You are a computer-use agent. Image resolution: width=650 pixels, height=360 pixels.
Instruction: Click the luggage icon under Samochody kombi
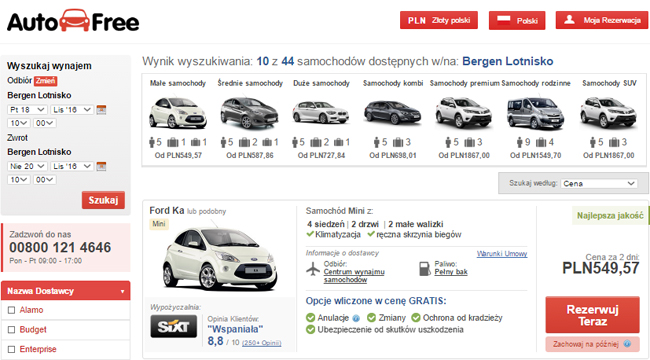pos(398,143)
